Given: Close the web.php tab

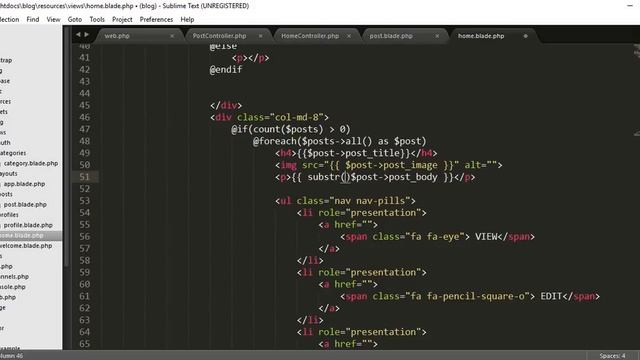Looking at the screenshot, I should 172,36.
